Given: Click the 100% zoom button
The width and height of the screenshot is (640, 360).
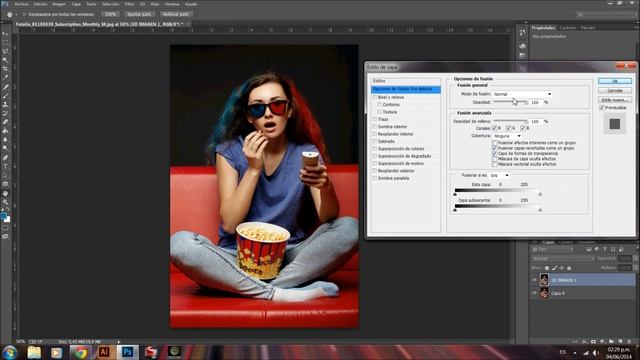Looking at the screenshot, I should [x=111, y=14].
